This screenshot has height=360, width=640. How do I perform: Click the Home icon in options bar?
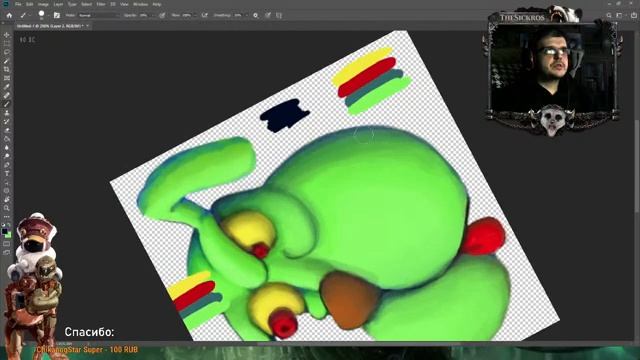point(9,15)
